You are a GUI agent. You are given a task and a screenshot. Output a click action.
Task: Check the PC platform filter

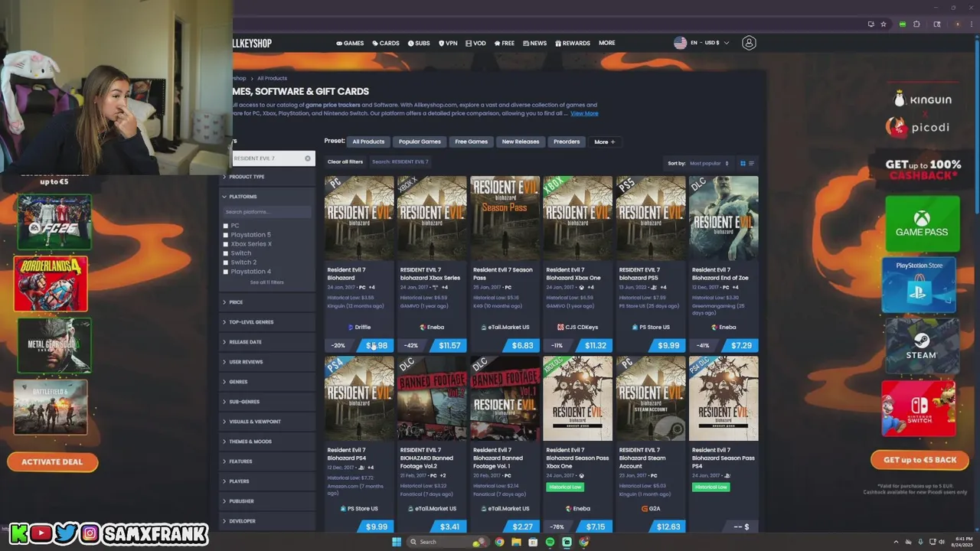pos(226,226)
